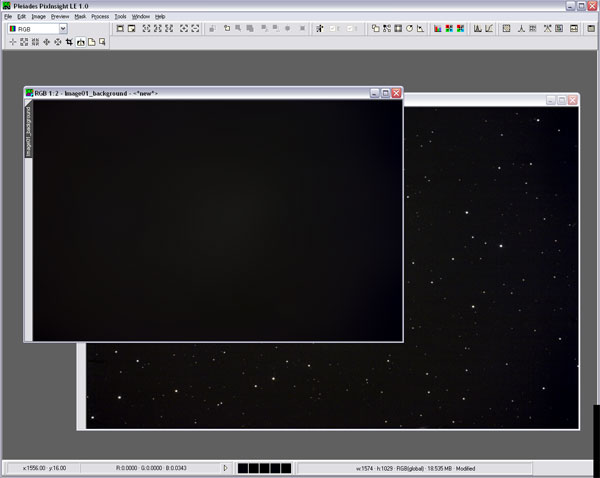Click the new document page icon
Viewport: 600px width, 478px height.
(x=91, y=42)
